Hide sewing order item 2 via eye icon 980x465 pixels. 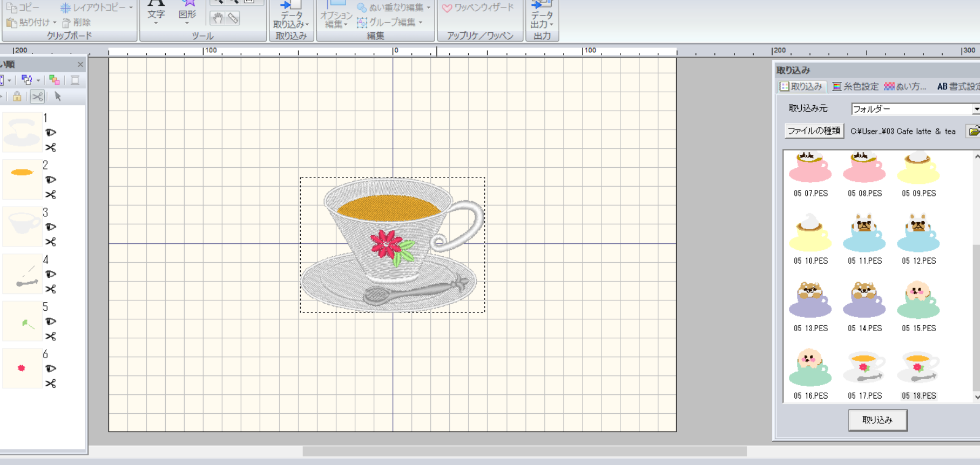[51, 180]
